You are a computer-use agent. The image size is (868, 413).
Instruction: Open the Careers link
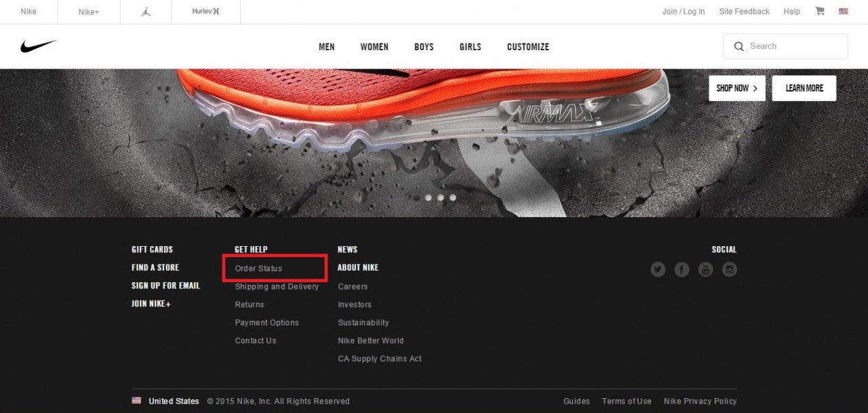[x=353, y=287]
